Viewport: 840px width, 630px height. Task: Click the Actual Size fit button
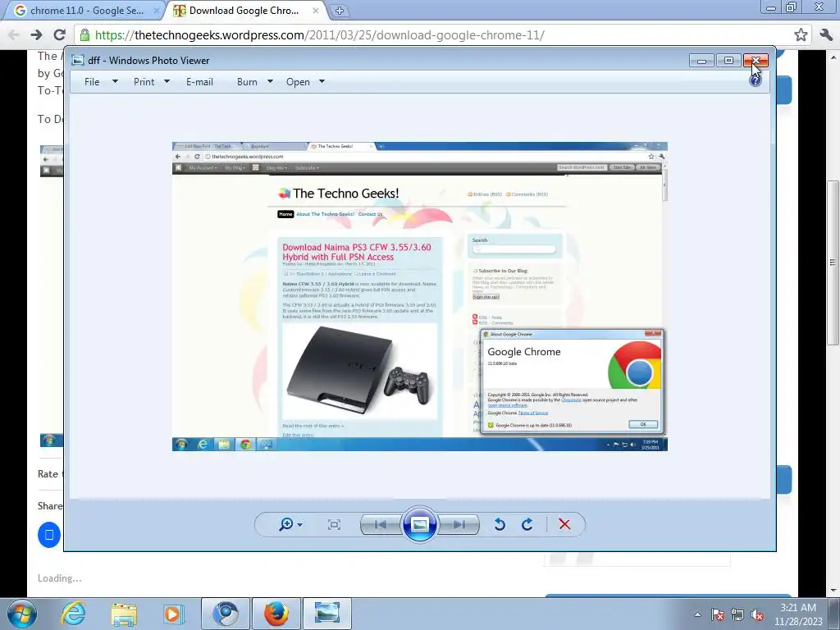point(334,524)
